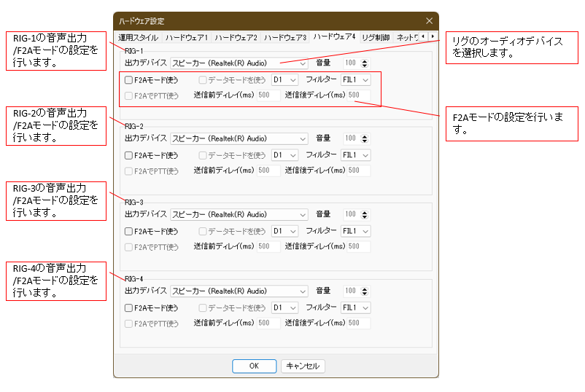The height and width of the screenshot is (392, 585).
Task: Open RIG-2 フィルター FIL1 dropdown
Action: click(355, 155)
